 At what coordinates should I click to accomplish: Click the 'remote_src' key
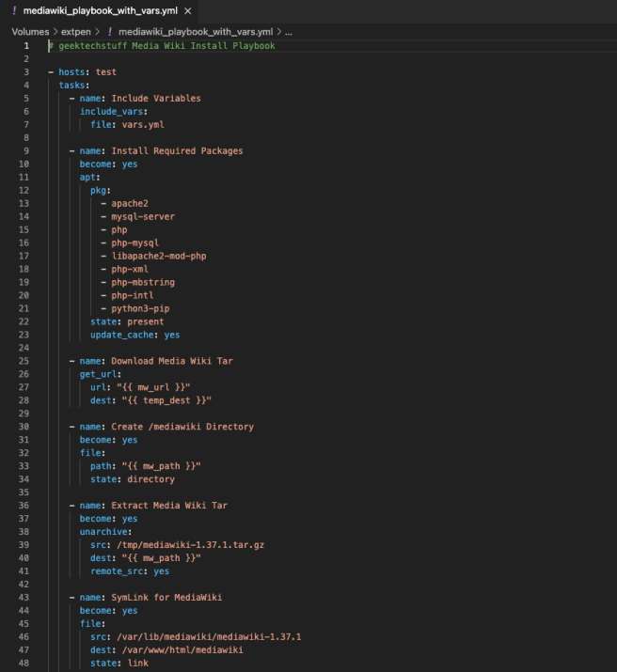coord(117,571)
